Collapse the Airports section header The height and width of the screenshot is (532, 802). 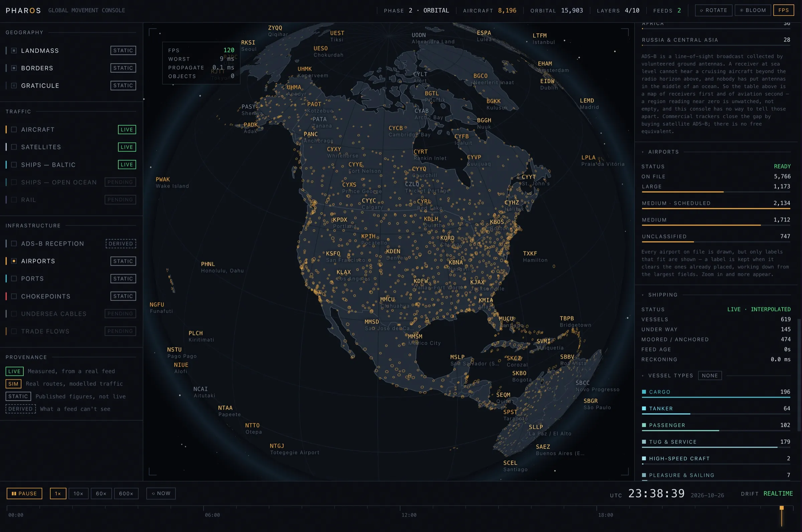pos(664,152)
